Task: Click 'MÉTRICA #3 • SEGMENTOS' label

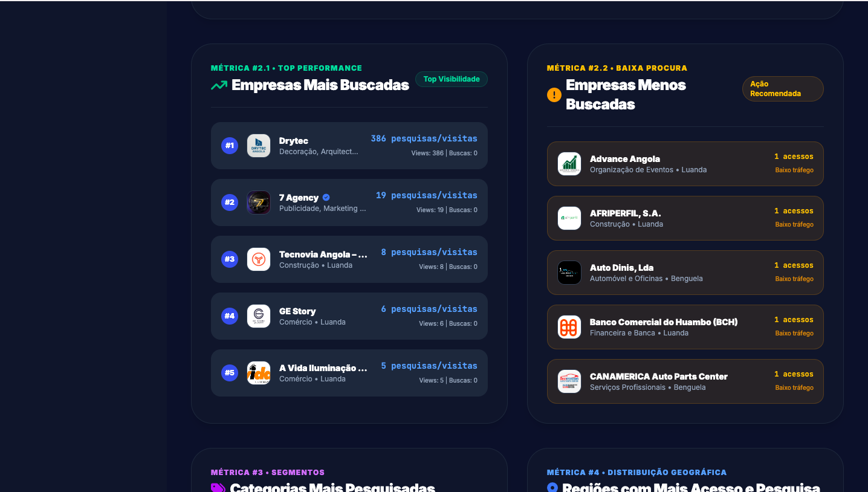Action: [268, 473]
